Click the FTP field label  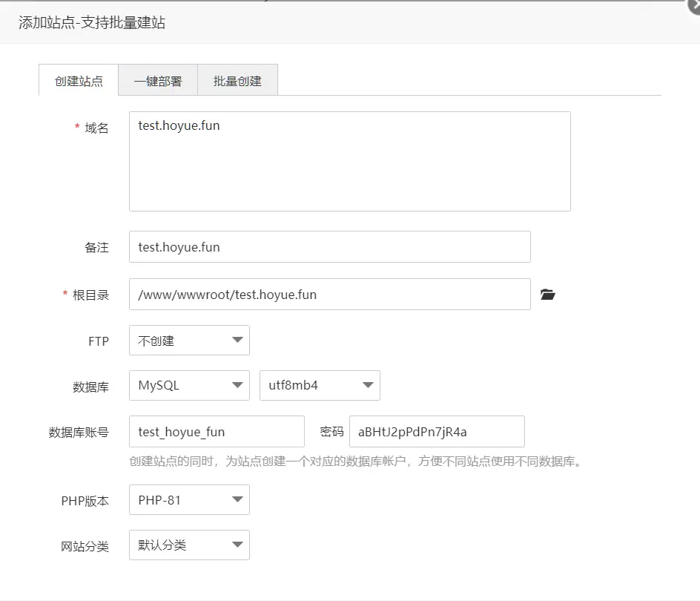99,341
